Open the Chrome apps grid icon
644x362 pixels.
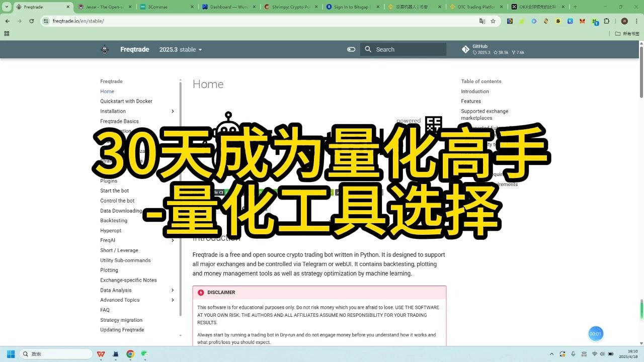7,33
